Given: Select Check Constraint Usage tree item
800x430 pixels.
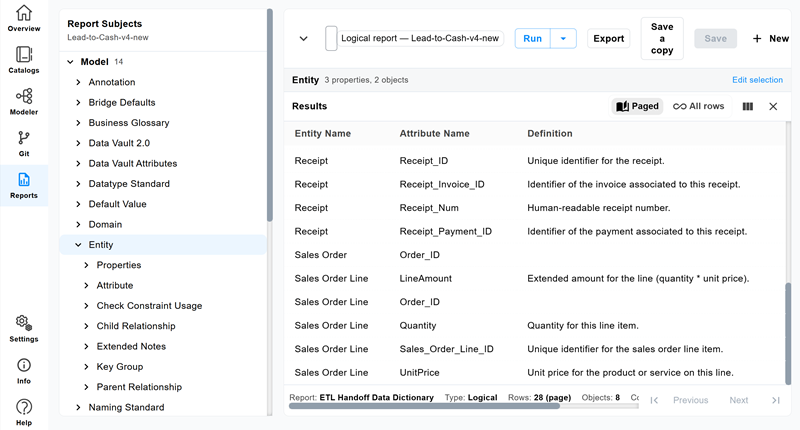Looking at the screenshot, I should click(x=149, y=306).
